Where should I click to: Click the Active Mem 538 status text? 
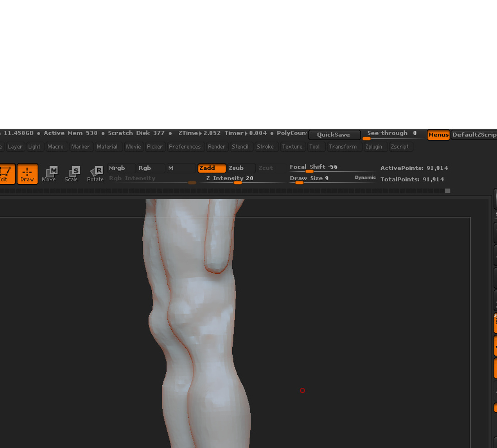pos(70,133)
